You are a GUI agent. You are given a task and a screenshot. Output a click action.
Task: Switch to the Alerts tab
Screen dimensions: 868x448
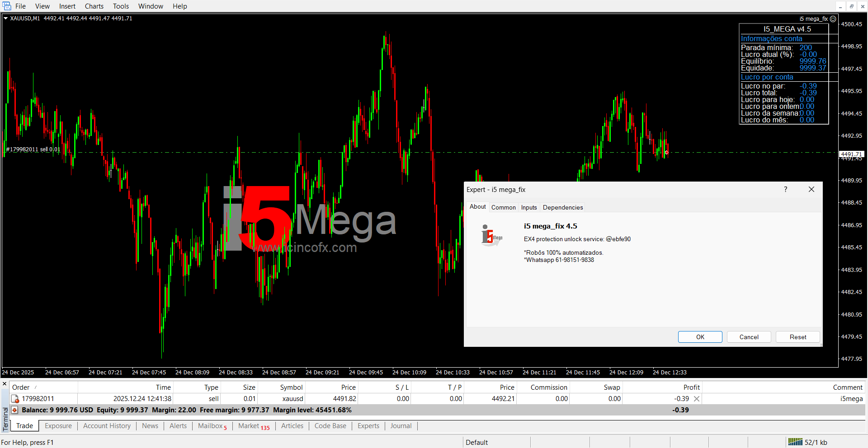click(178, 426)
